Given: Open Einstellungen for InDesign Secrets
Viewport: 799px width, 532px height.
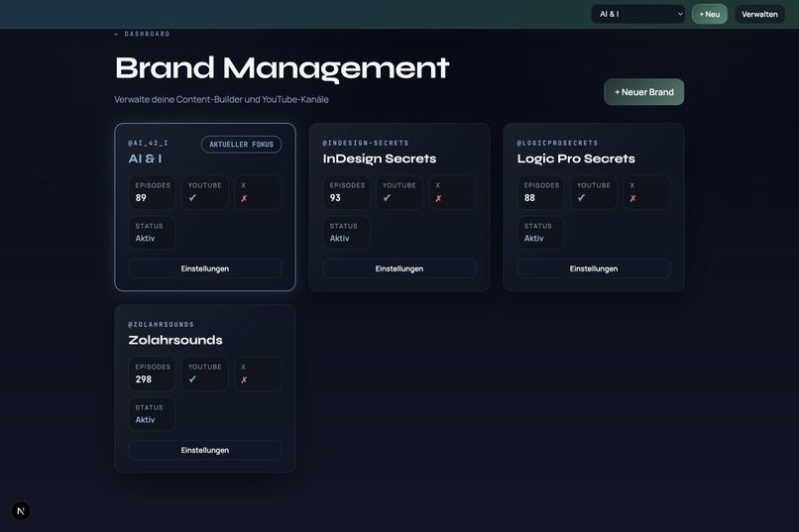Looking at the screenshot, I should [399, 268].
